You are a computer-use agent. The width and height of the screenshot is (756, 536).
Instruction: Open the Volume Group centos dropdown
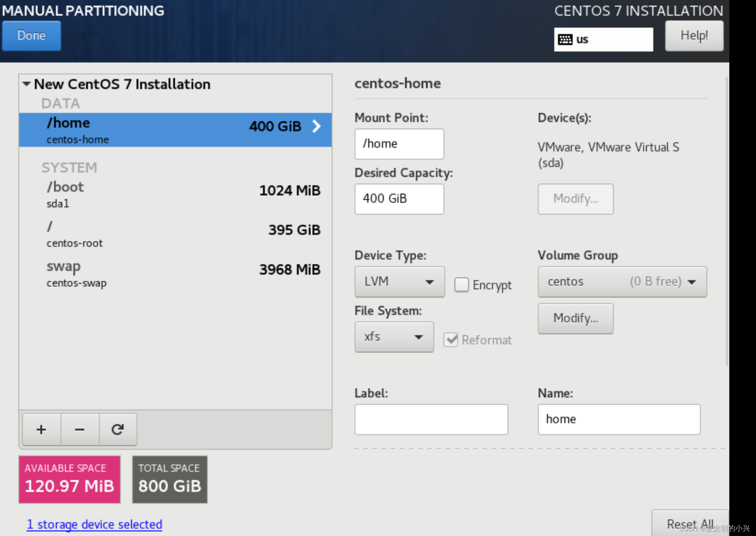coord(622,281)
